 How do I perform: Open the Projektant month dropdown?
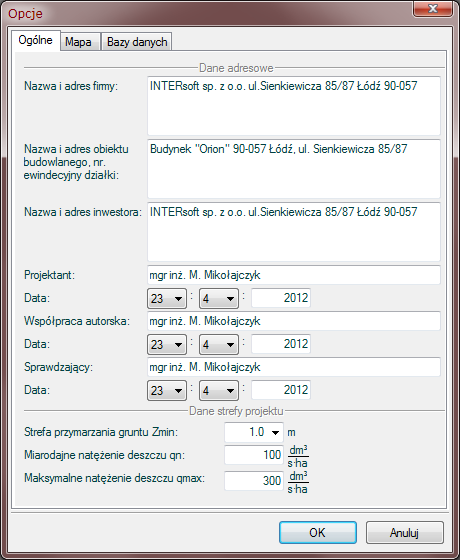pos(219,298)
